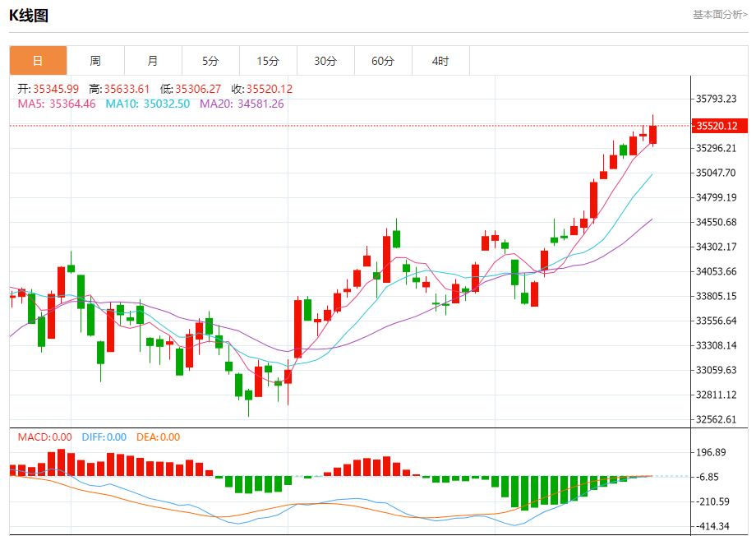Click the MACD:0.00 indicator label
The image size is (756, 536).
coord(45,437)
